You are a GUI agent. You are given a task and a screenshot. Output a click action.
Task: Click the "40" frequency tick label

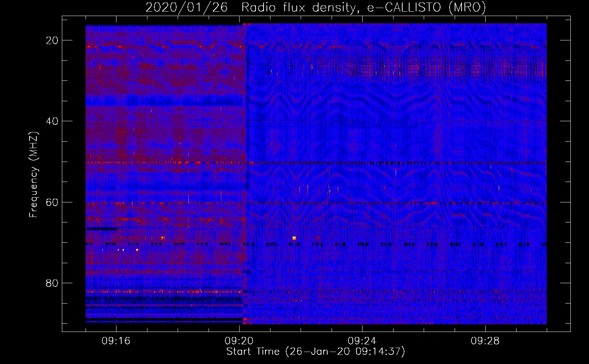tap(52, 121)
